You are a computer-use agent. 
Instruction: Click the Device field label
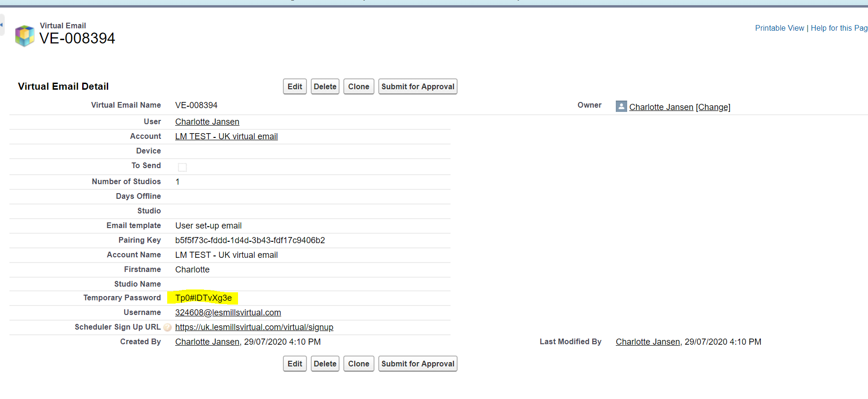coord(148,151)
